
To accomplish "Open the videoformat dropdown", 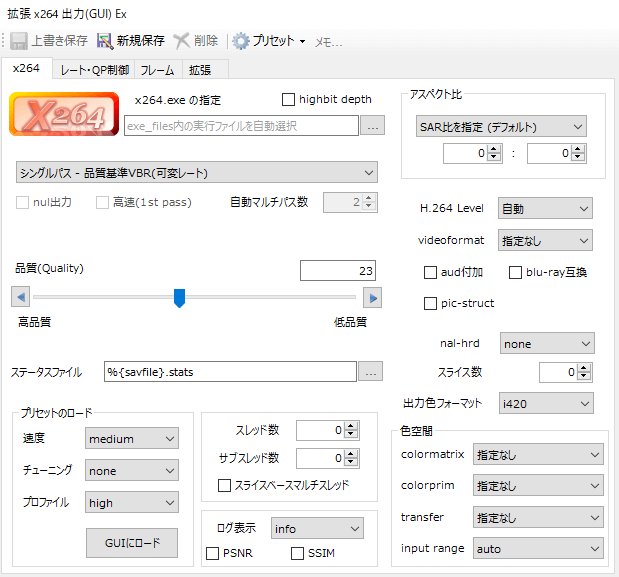I will [x=545, y=240].
